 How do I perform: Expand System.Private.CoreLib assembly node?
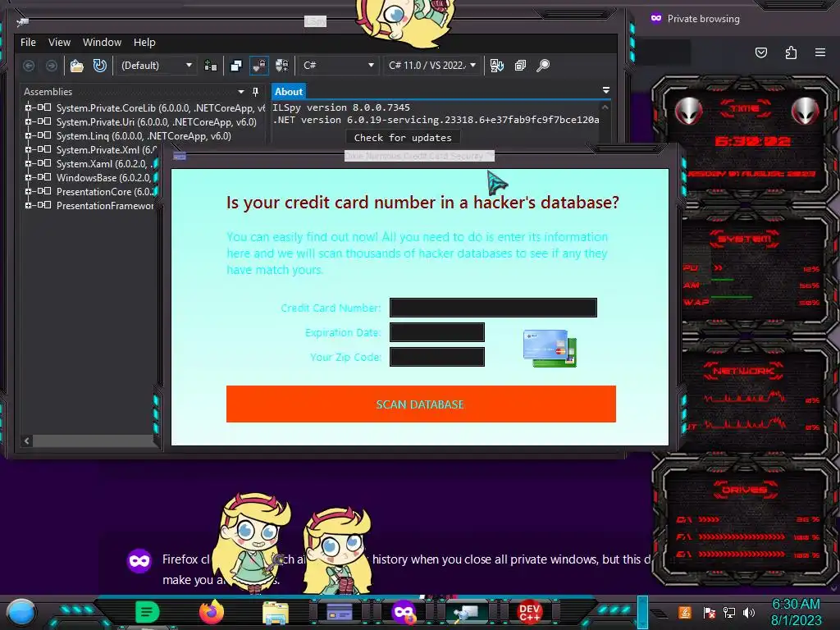[28, 107]
